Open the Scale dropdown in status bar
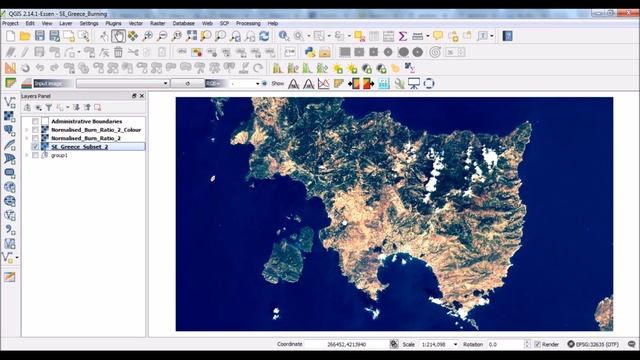 pos(456,344)
